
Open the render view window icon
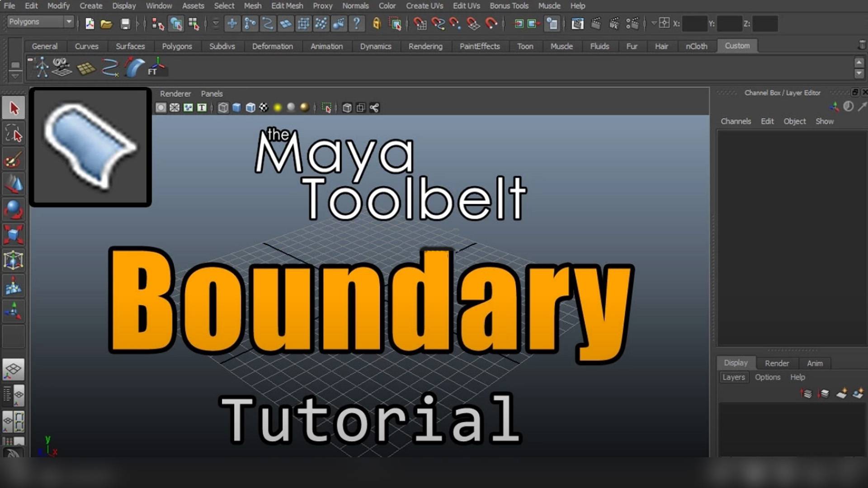click(x=577, y=23)
